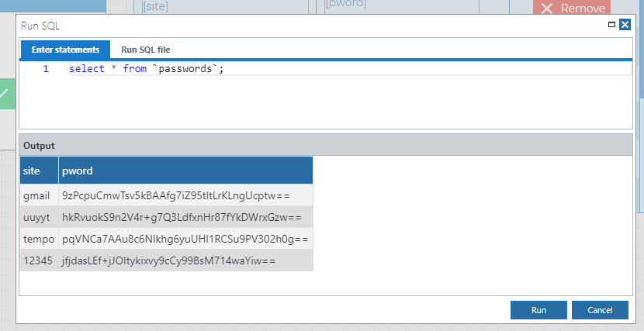Click the gmail site cell
Screen dimensions: 644x331
pyautogui.click(x=39, y=195)
